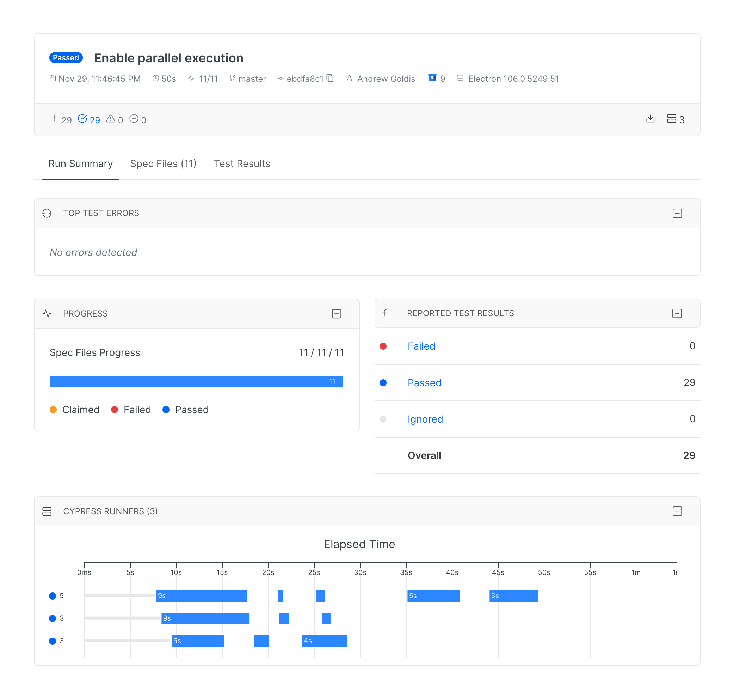The height and width of the screenshot is (700, 733).
Task: Click the ignored tests circle icon
Action: [134, 119]
